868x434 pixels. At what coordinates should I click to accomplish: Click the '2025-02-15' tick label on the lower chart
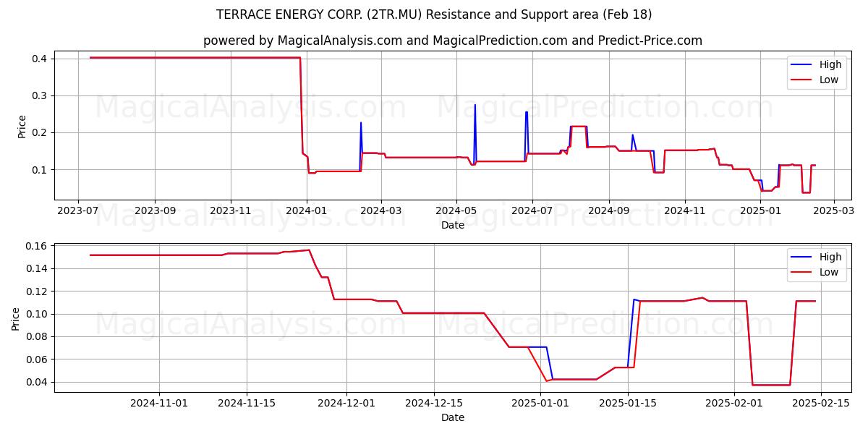click(x=822, y=403)
